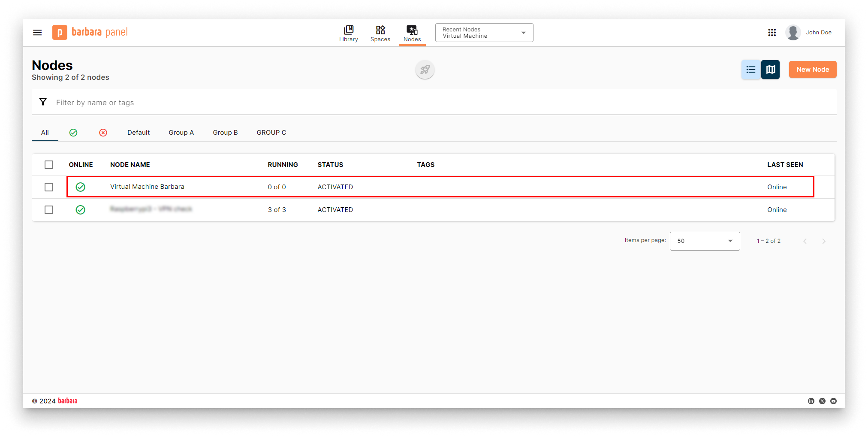Expand the Recent Nodes dropdown
Image resolution: width=868 pixels, height=436 pixels.
pyautogui.click(x=484, y=33)
